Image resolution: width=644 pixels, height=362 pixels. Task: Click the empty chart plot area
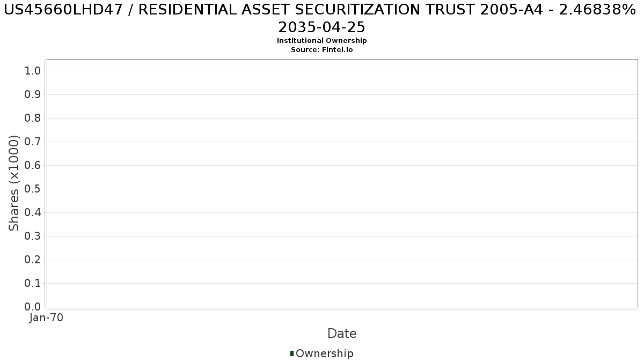click(x=342, y=183)
